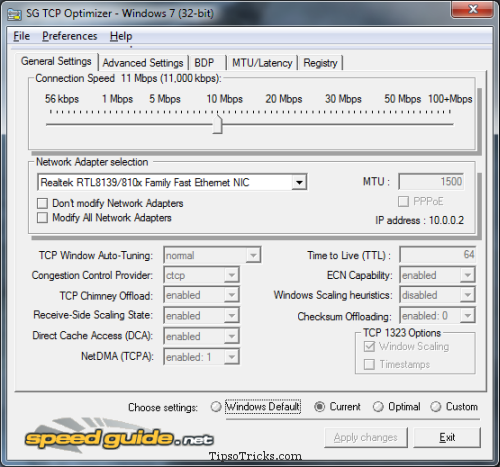Switch to the MTU/Latency tab
Viewport: 500px width, 467px height.
(262, 63)
